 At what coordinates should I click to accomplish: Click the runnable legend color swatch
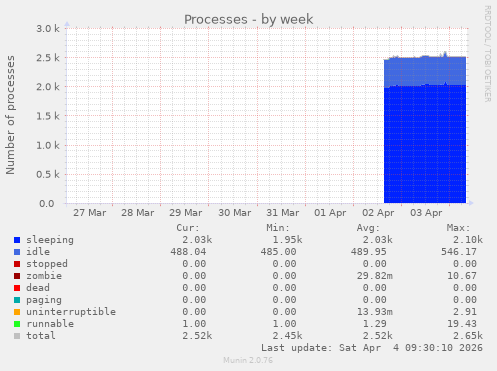17,324
